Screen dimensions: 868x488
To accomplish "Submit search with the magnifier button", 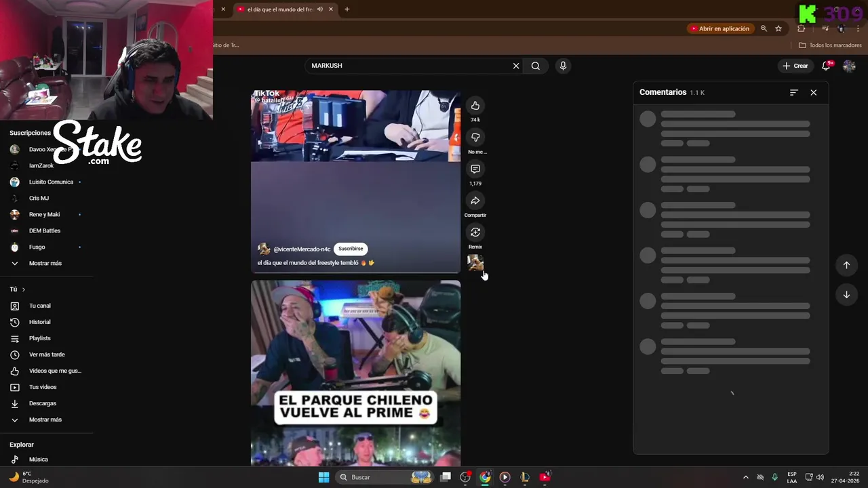I will tap(536, 66).
